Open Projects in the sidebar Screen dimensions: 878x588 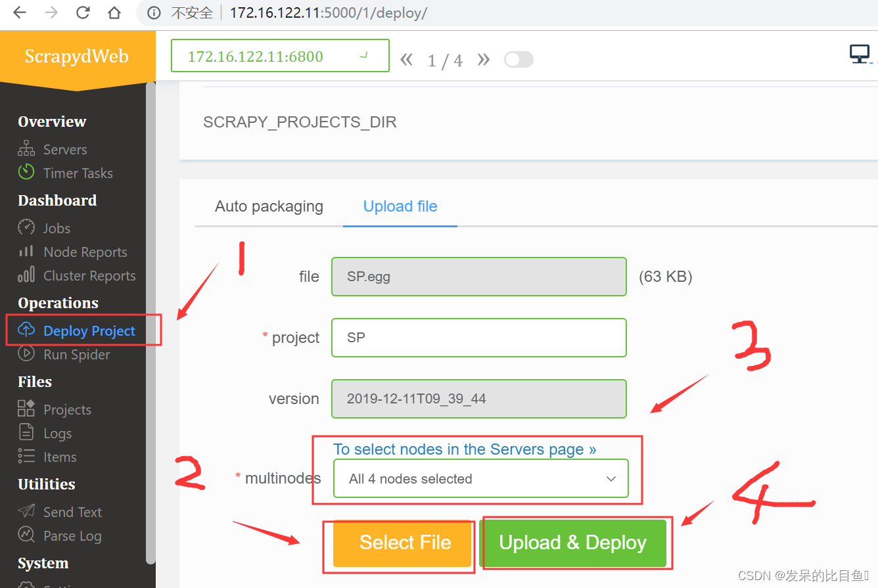[67, 410]
